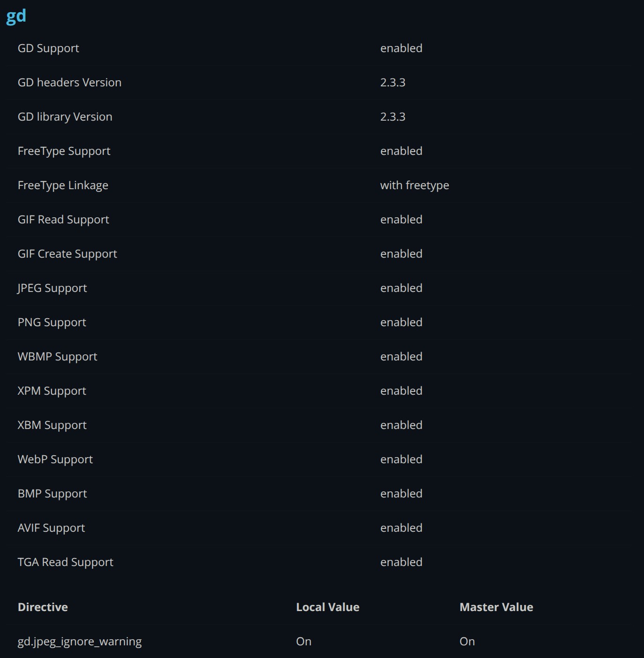This screenshot has height=658, width=644.
Task: Select the GIF Read Support label
Action: click(x=63, y=220)
